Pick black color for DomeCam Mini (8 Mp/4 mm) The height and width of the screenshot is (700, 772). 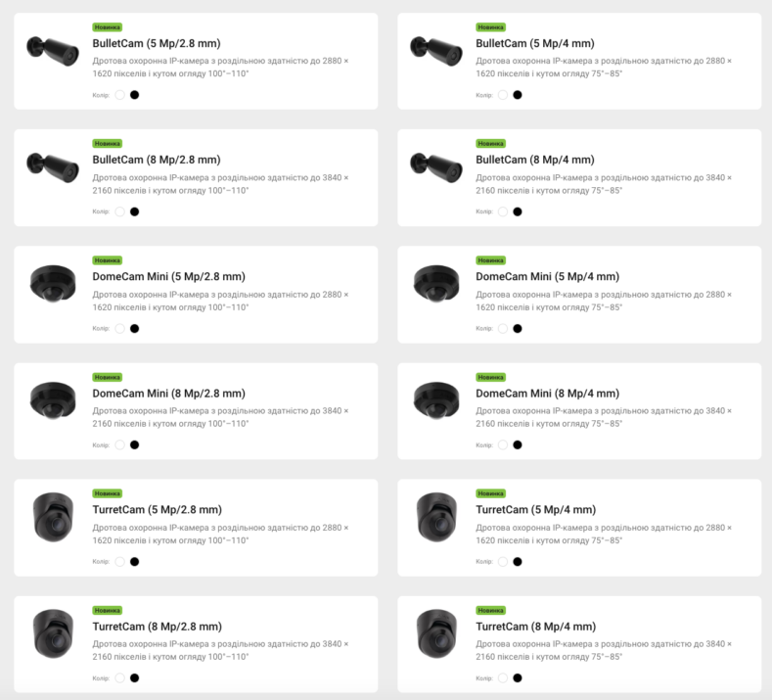(x=518, y=444)
